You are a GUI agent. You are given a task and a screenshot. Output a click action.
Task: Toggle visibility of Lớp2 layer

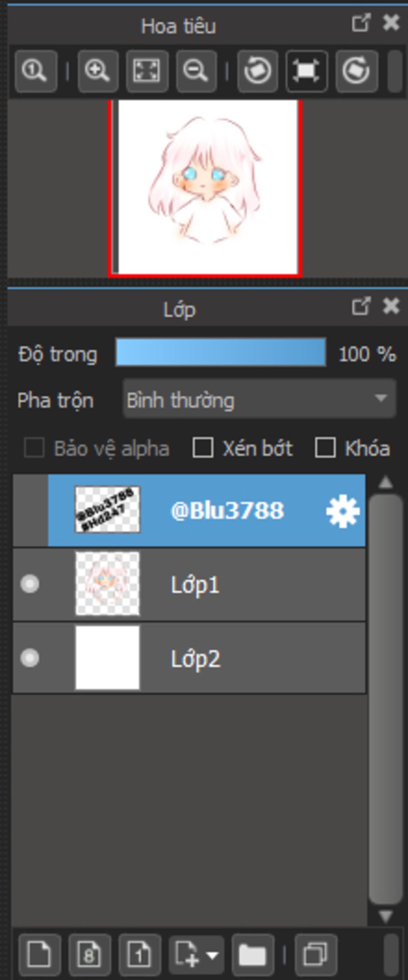tap(30, 658)
